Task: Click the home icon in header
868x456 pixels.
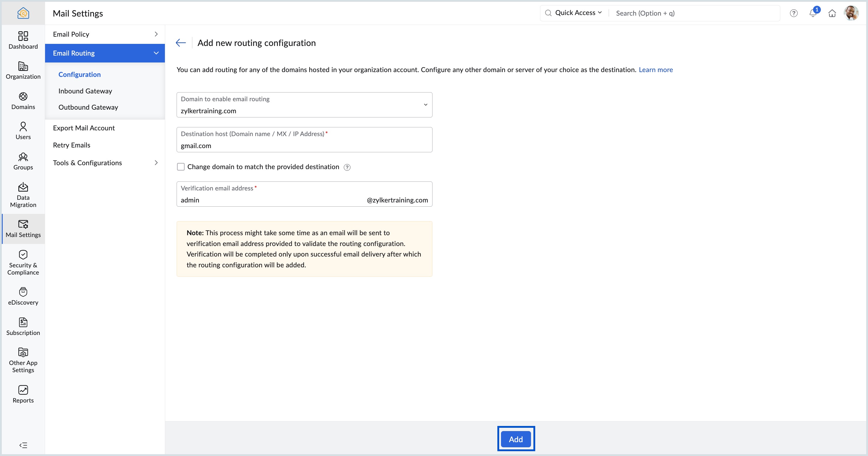Action: [x=832, y=13]
